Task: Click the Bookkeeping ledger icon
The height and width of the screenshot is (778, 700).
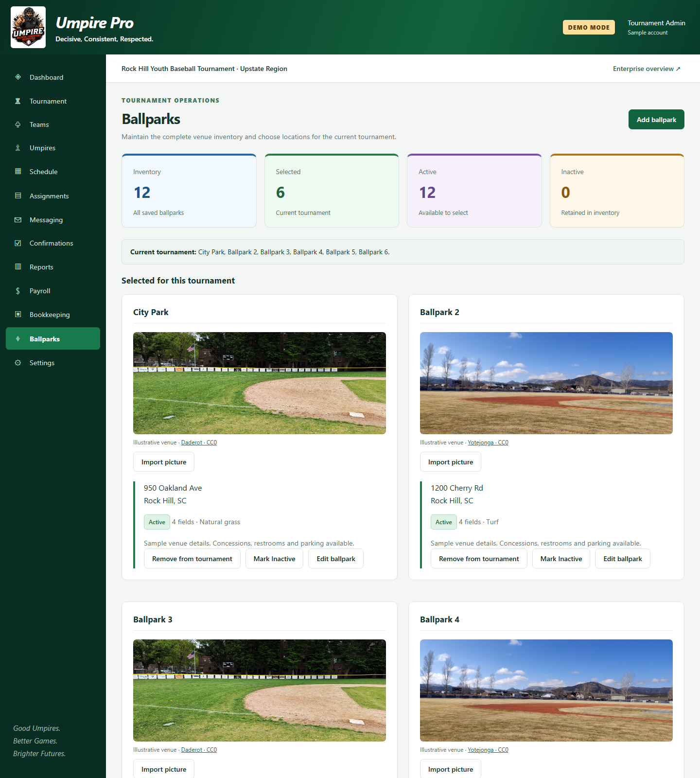Action: point(18,314)
